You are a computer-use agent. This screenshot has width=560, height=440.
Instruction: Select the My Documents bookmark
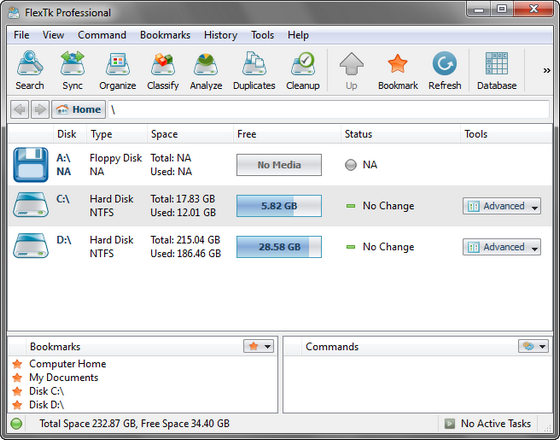coord(64,378)
